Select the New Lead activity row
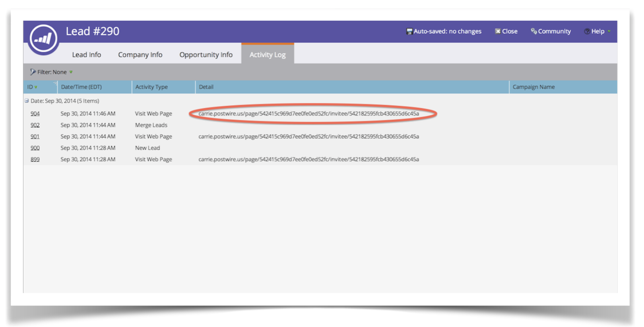This screenshot has height=327, width=644. pos(147,148)
